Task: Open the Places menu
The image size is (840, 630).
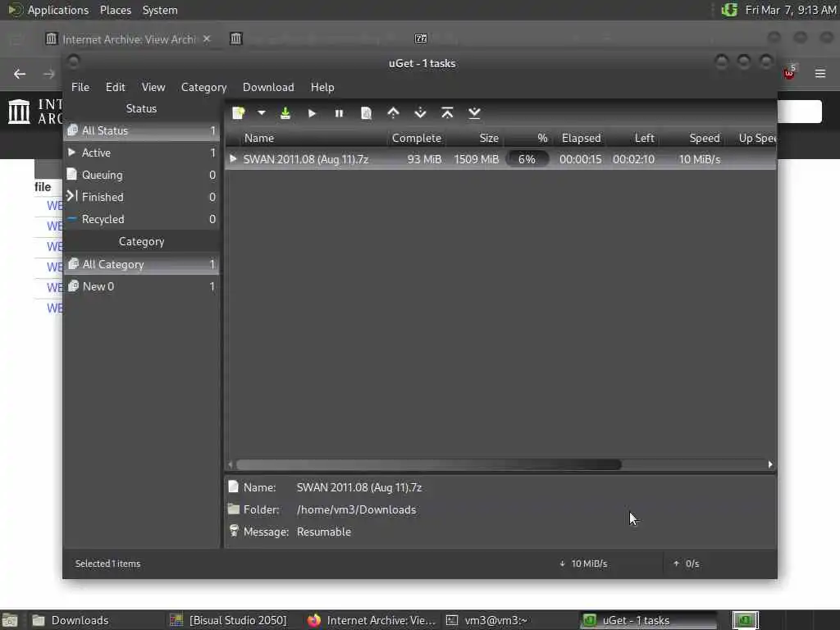Action: [x=115, y=10]
